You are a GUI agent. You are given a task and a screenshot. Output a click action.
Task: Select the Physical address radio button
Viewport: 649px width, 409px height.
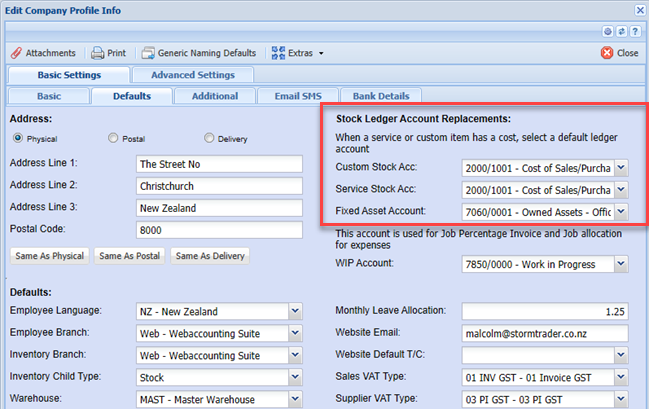17,139
